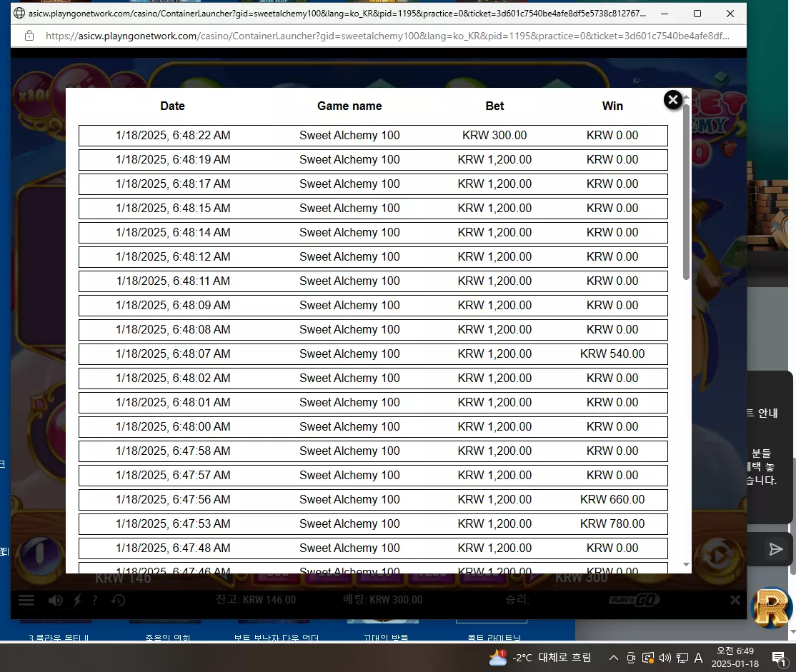Click the Bet column header

coord(494,106)
